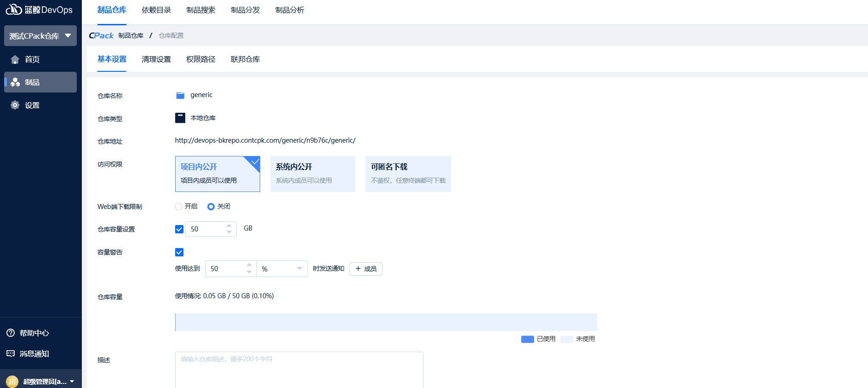Uncheck the 仓库容量设置 checkbox

point(179,229)
